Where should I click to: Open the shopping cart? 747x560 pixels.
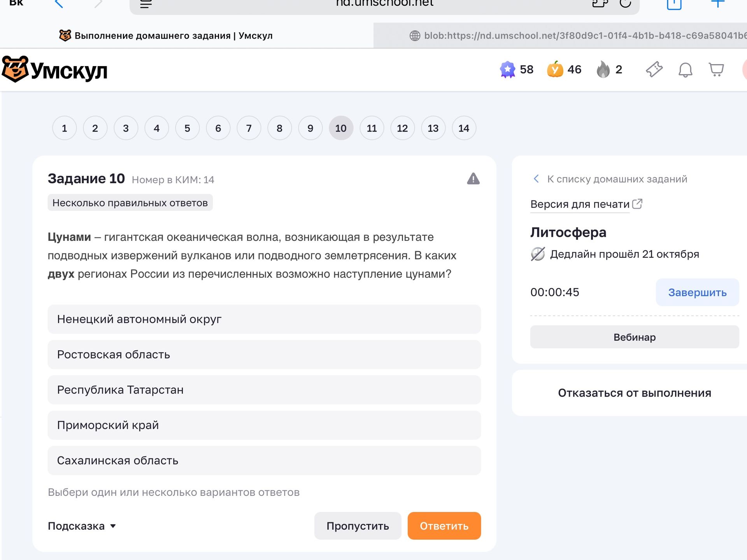pyautogui.click(x=716, y=70)
